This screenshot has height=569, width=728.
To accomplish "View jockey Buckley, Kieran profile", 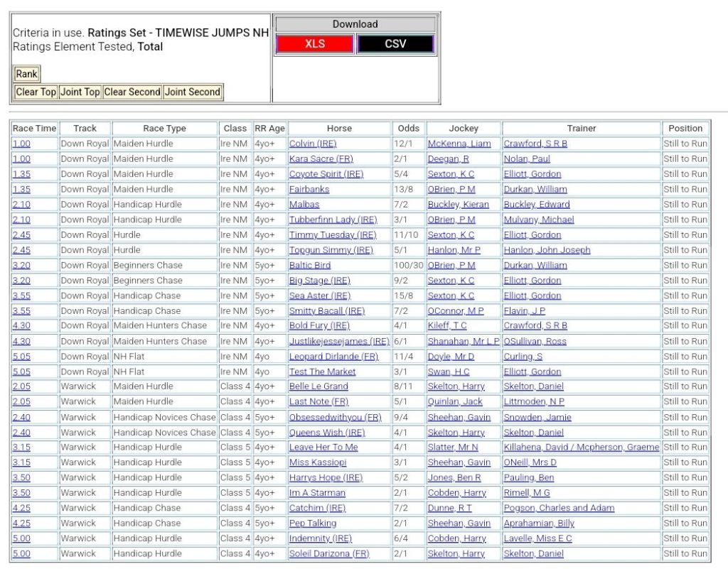I will click(x=458, y=205).
